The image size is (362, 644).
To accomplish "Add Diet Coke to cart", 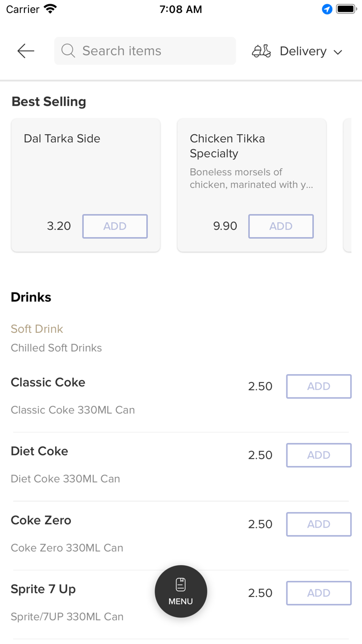I will tap(319, 455).
